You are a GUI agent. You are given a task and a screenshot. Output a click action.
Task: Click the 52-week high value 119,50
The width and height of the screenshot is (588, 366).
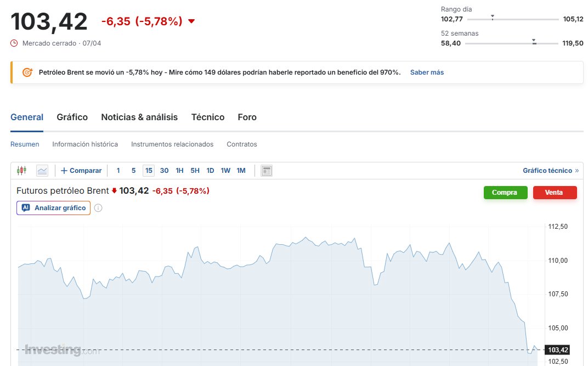pos(573,43)
